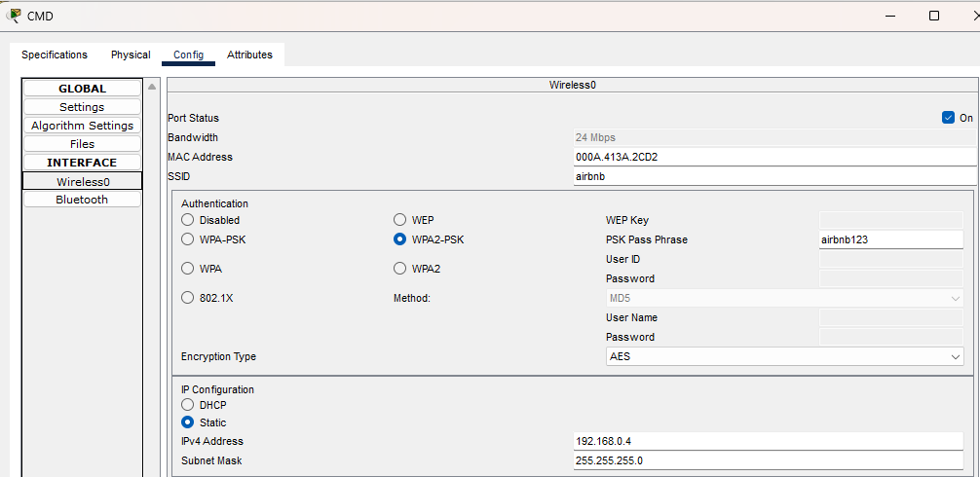The width and height of the screenshot is (980, 477).
Task: Click the PSK Pass Phrase field
Action: point(890,239)
